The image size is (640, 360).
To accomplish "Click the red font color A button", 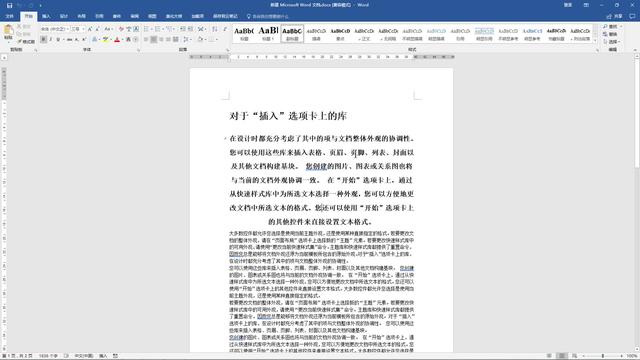I will tap(117, 40).
